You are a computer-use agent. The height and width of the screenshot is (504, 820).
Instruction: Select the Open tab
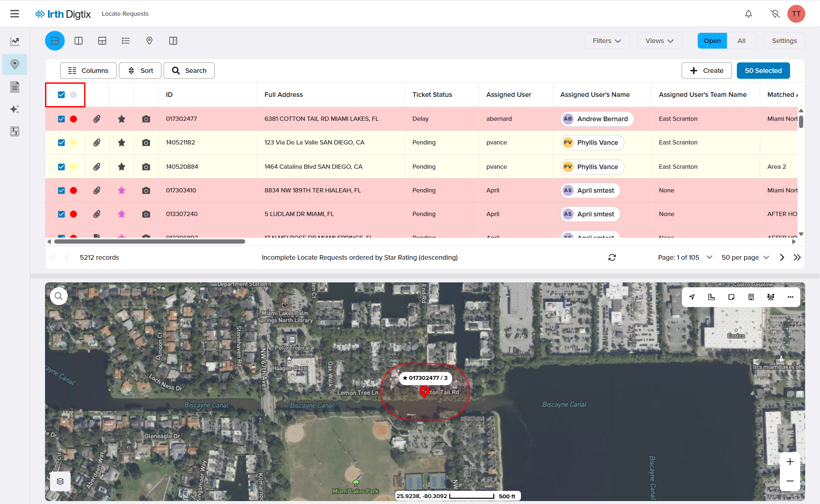coord(712,41)
